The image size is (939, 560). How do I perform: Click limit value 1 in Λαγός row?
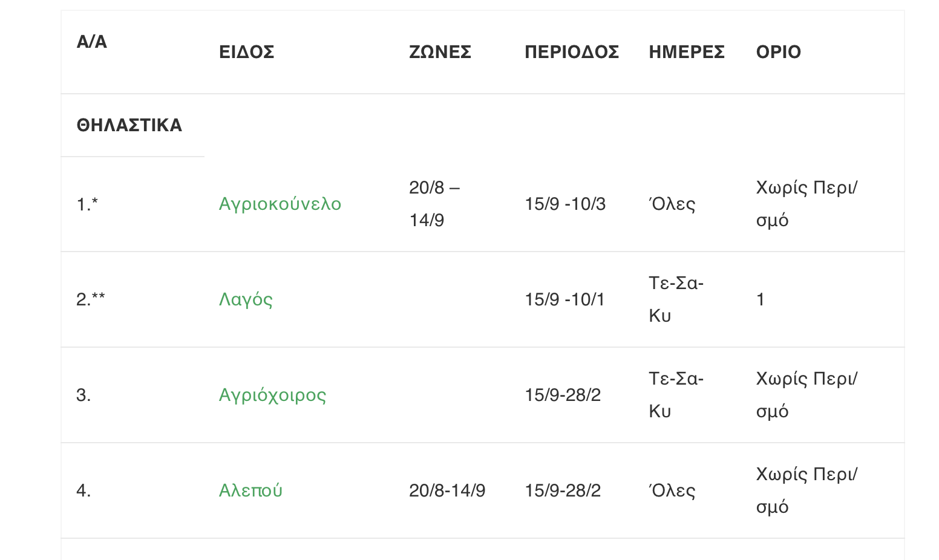tap(761, 299)
